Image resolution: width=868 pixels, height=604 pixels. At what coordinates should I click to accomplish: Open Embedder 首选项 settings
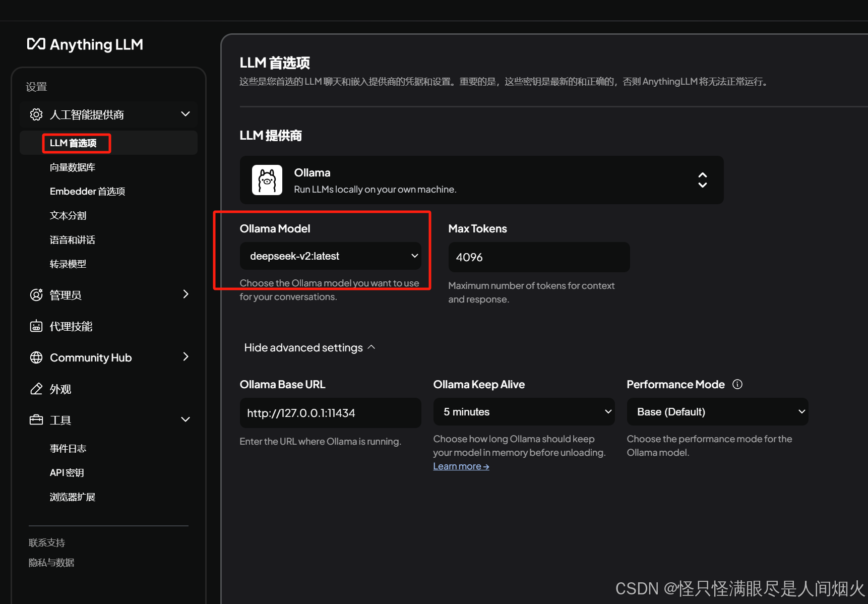[87, 192]
